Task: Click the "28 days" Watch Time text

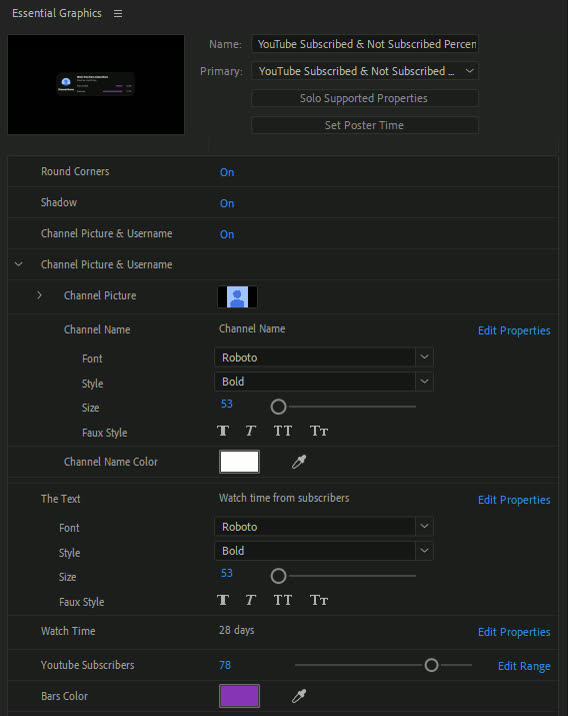Action: [237, 630]
